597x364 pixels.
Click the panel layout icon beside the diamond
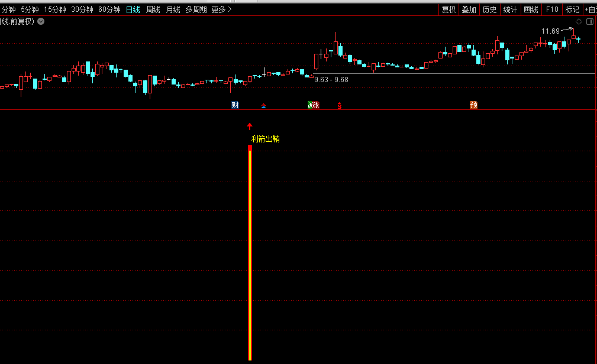pyautogui.click(x=589, y=21)
